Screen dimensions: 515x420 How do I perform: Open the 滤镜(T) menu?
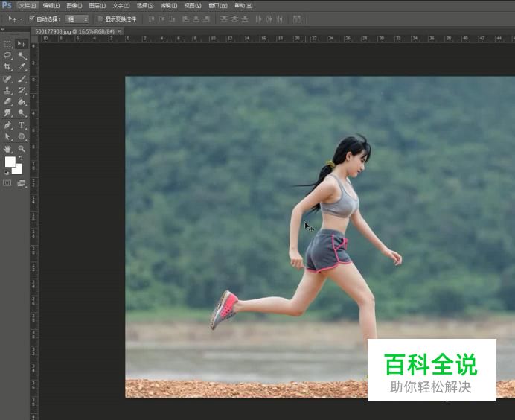click(169, 6)
